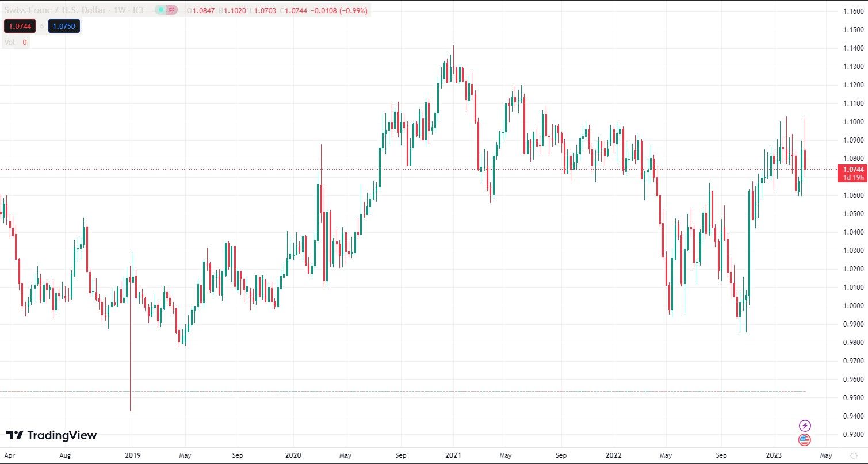
Task: Select the Vol indicator legend label
Action: (10, 42)
